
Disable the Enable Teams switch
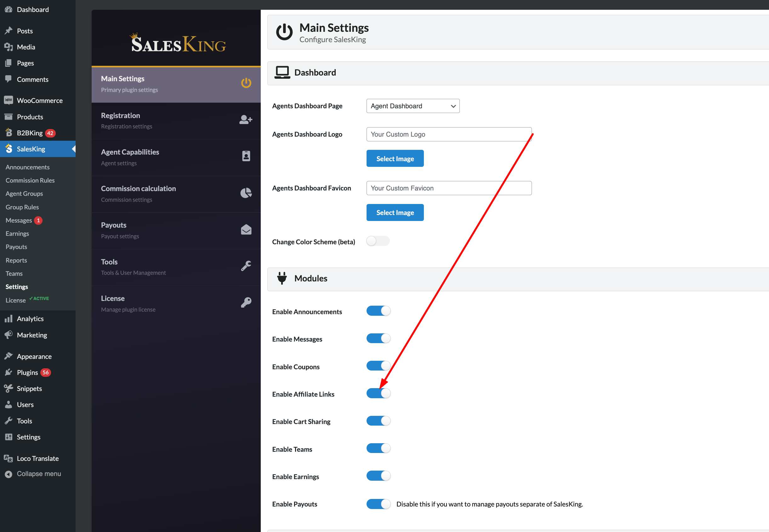[378, 448]
